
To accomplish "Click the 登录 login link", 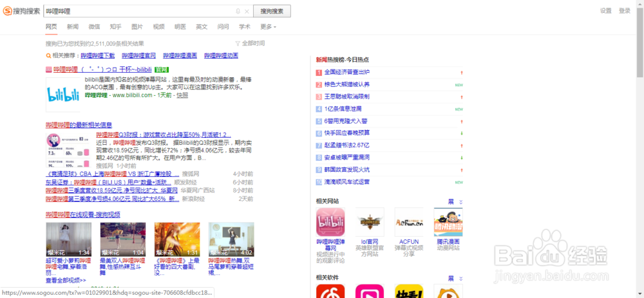I will (624, 11).
